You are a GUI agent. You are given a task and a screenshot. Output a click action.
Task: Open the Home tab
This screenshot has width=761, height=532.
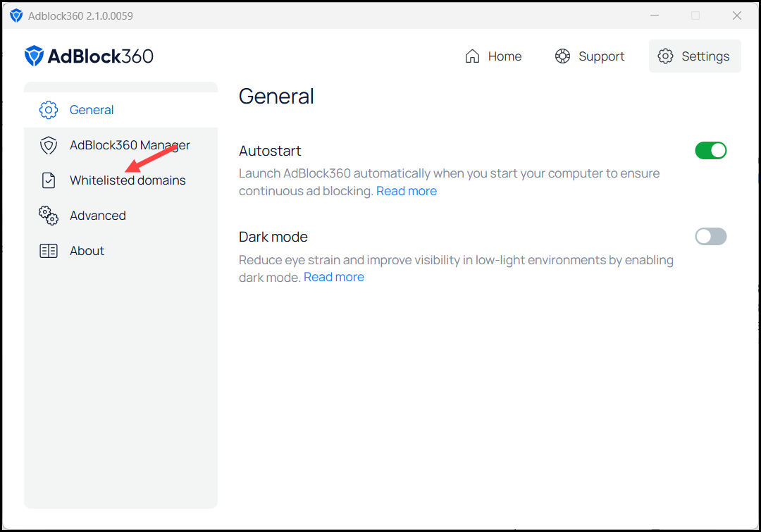[x=493, y=56]
